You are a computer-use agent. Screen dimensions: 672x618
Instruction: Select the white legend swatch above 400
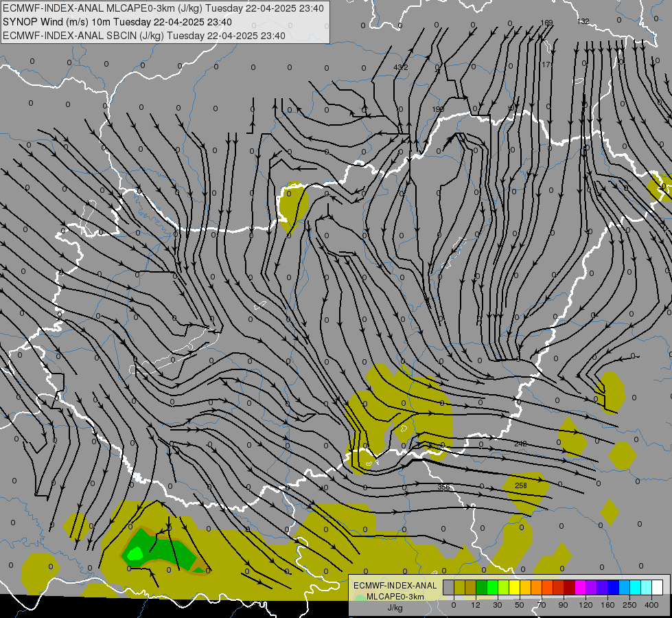point(658,587)
